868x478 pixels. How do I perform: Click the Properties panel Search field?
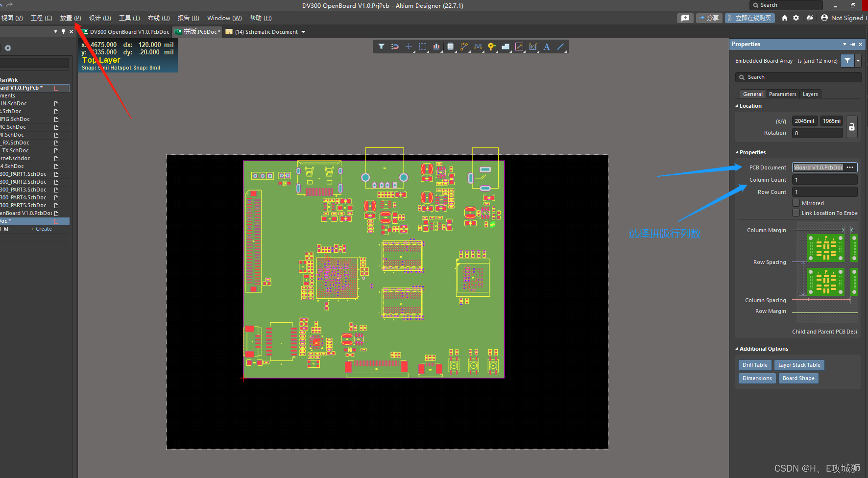point(798,77)
